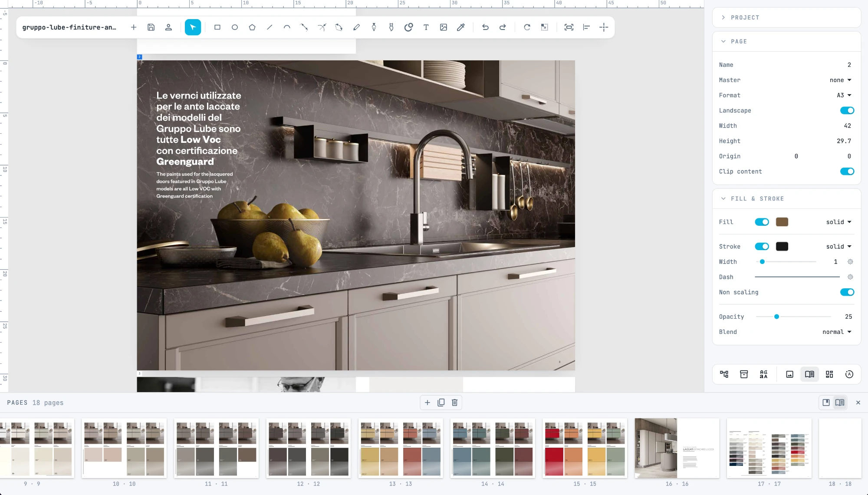Delete page with trash icon
This screenshot has width=868, height=495.
tap(455, 403)
